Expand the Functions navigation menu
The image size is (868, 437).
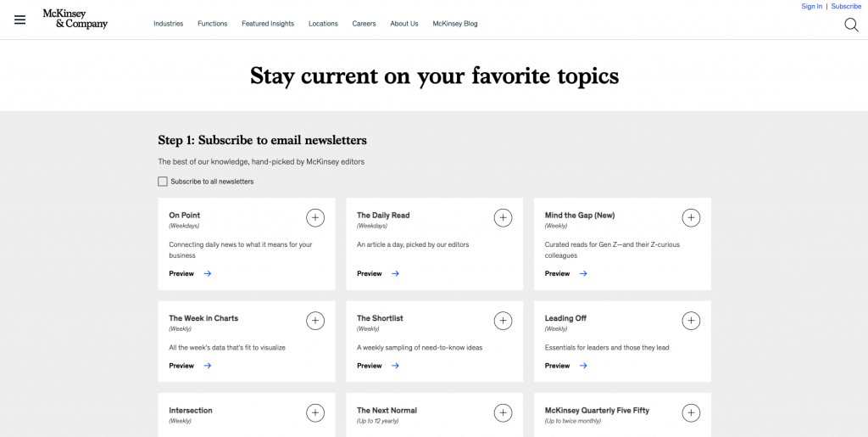212,24
